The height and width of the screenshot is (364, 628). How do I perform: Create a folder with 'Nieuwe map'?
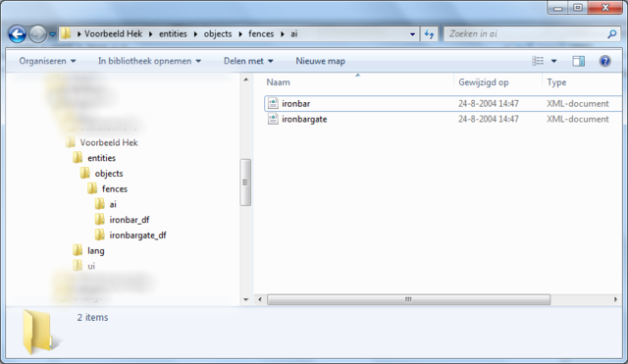(x=321, y=61)
